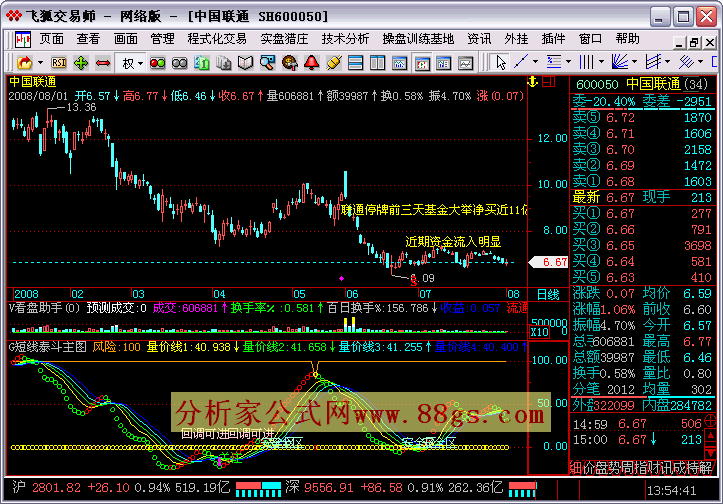The height and width of the screenshot is (504, 723).
Task: Click the 卖⑤ 6.72 order book row
Action: 642,118
